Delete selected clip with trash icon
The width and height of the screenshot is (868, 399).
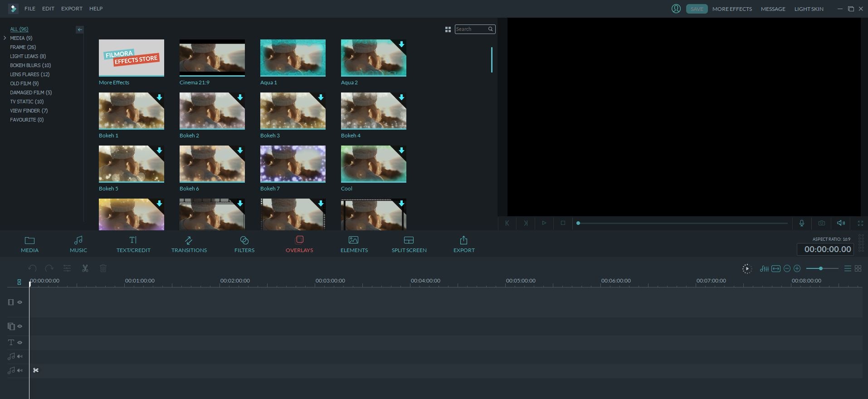click(103, 268)
